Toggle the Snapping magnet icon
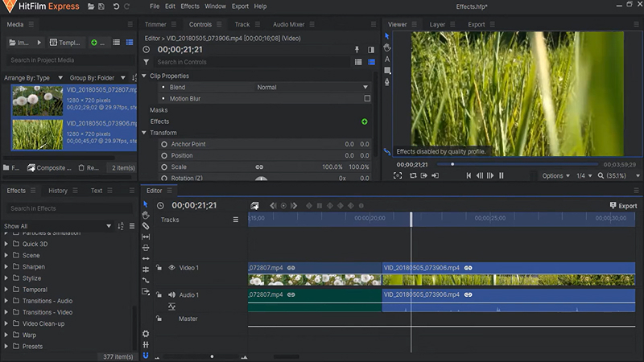Image resolution: width=644 pixels, height=362 pixels. pyautogui.click(x=146, y=356)
